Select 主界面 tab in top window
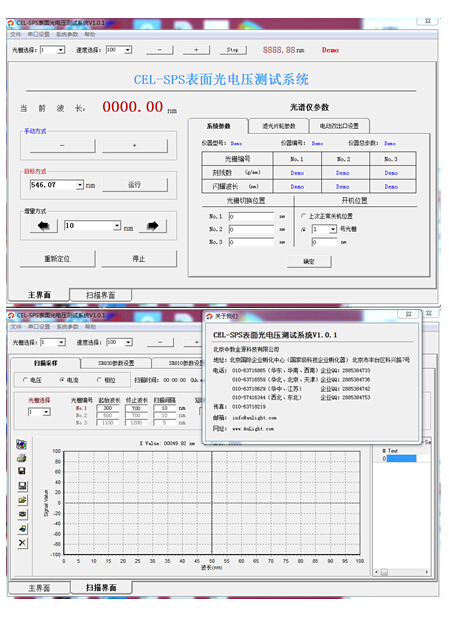The height and width of the screenshot is (618, 449). [39, 295]
